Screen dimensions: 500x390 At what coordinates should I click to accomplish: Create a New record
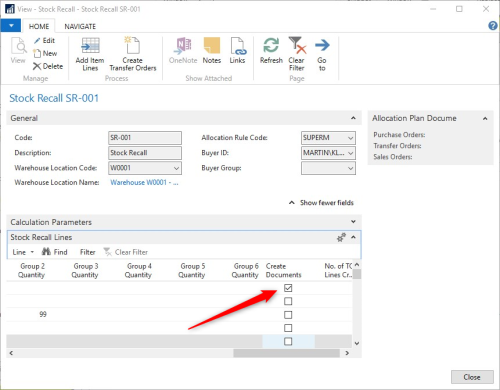[x=45, y=53]
